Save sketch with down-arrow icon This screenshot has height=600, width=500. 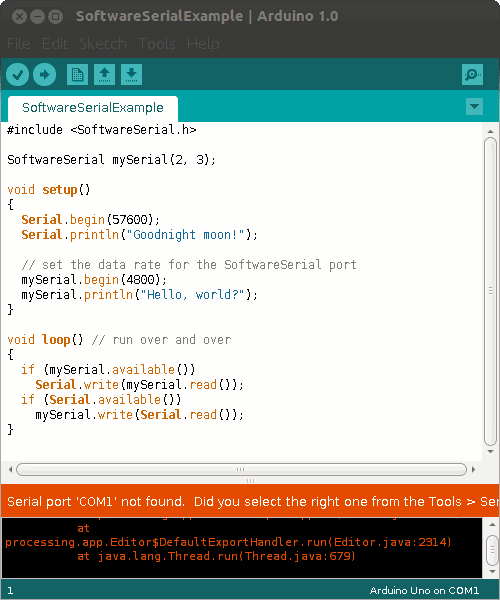pyautogui.click(x=132, y=74)
